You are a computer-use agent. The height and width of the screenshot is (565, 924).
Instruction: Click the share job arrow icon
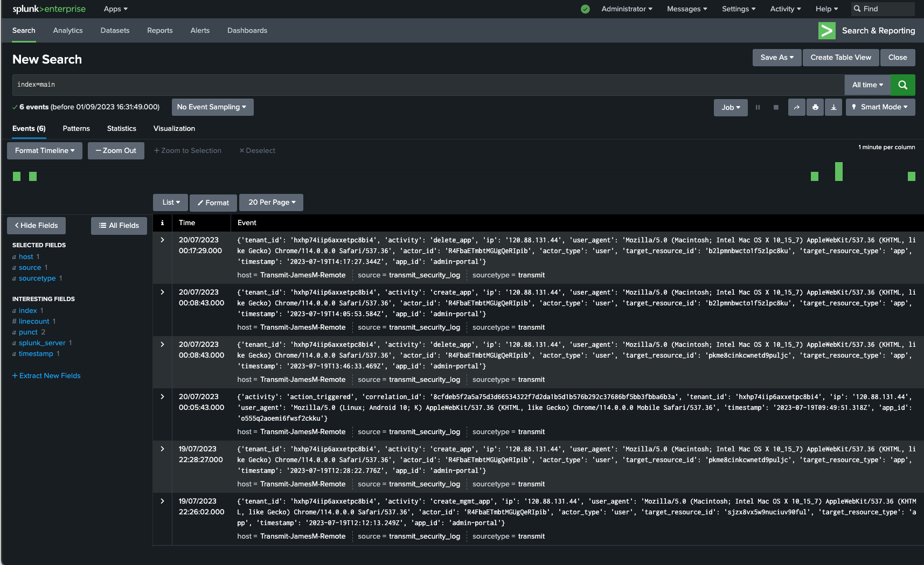(x=796, y=107)
